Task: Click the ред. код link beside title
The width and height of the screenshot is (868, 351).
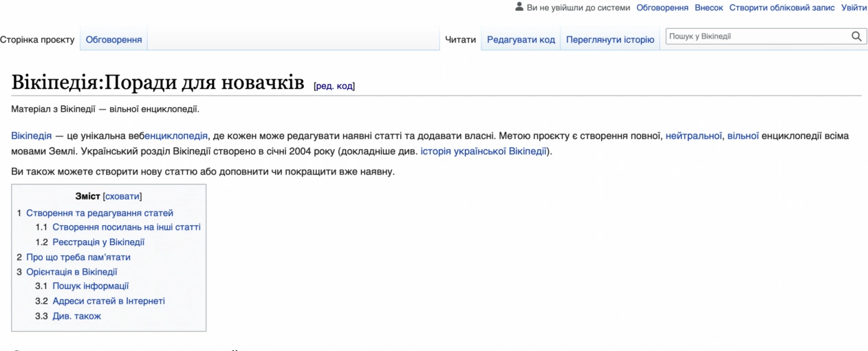Action: point(334,86)
